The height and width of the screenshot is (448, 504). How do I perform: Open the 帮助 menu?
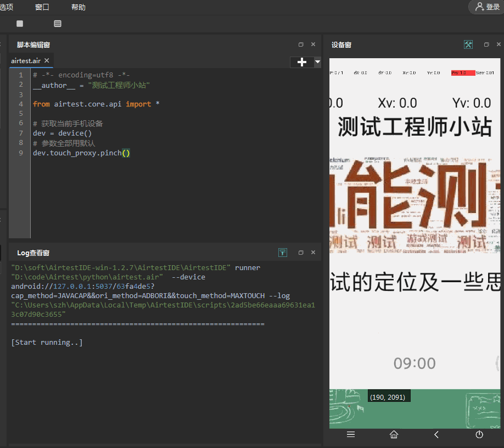click(x=78, y=7)
